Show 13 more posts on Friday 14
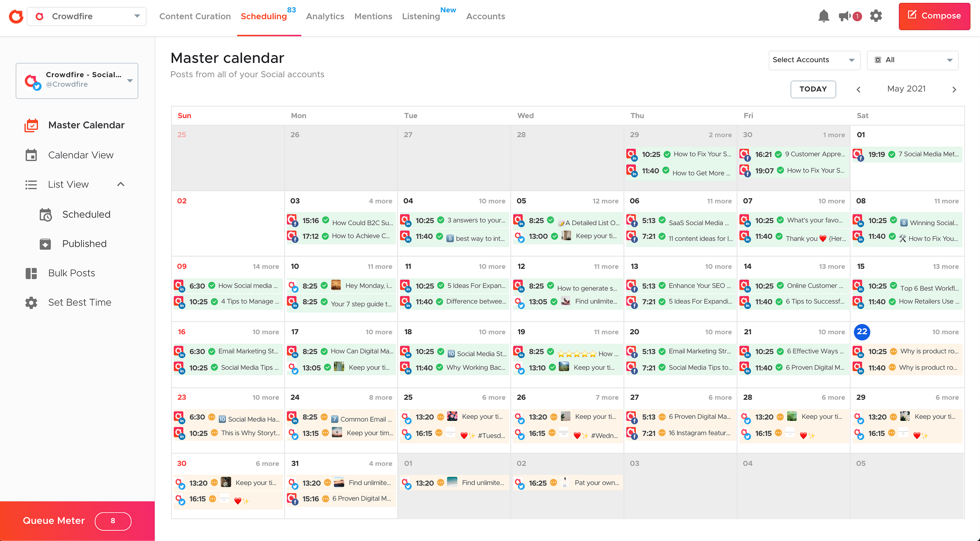 click(x=832, y=266)
